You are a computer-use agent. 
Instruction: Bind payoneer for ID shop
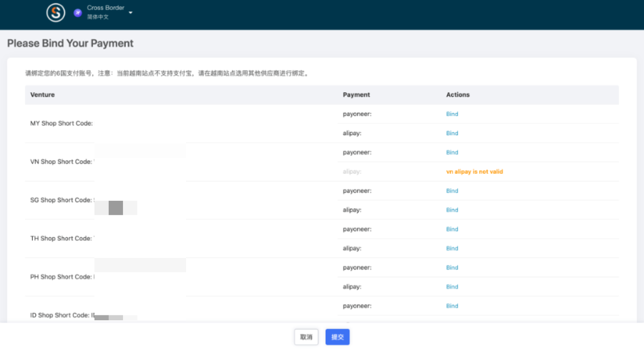pyautogui.click(x=452, y=306)
